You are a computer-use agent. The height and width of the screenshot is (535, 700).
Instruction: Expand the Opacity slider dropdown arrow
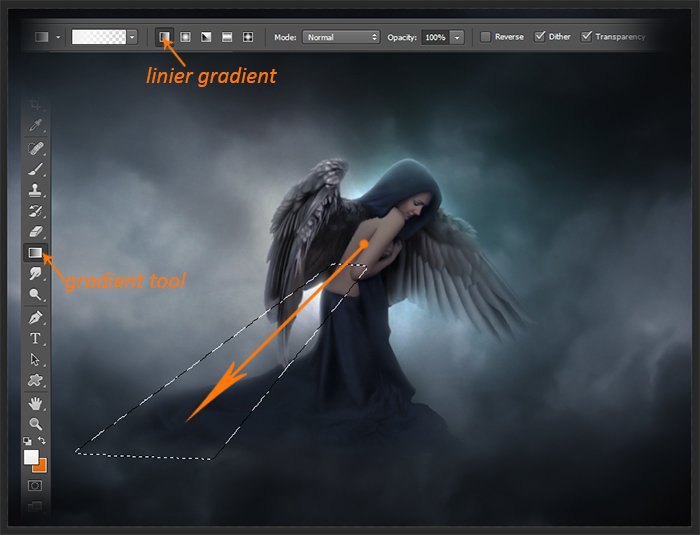tap(457, 37)
